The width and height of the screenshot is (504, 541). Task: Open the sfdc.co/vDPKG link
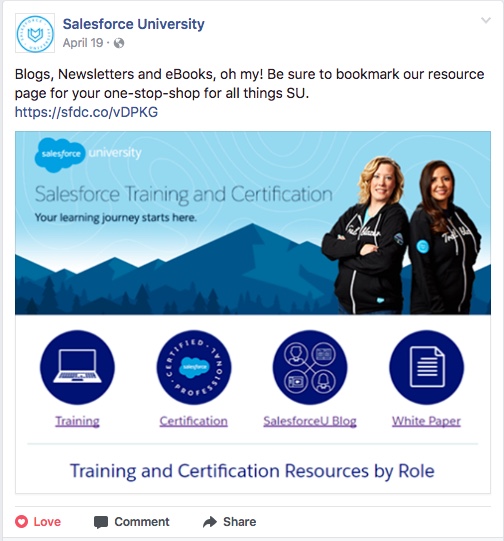(x=86, y=112)
